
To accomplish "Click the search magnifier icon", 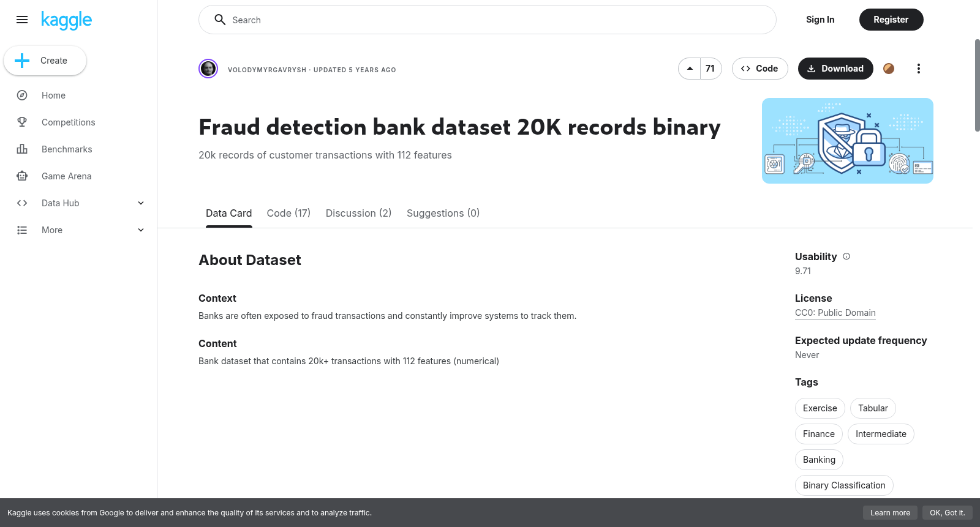I will click(x=220, y=20).
